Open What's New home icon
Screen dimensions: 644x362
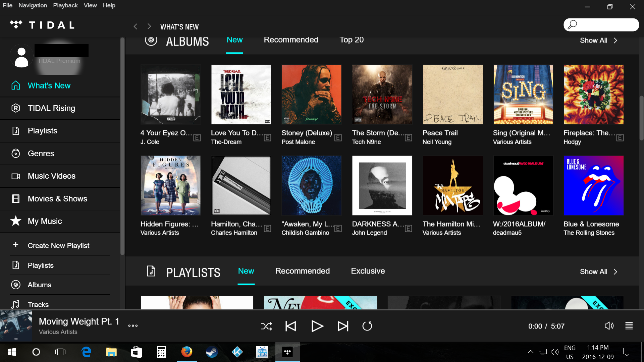click(x=16, y=85)
